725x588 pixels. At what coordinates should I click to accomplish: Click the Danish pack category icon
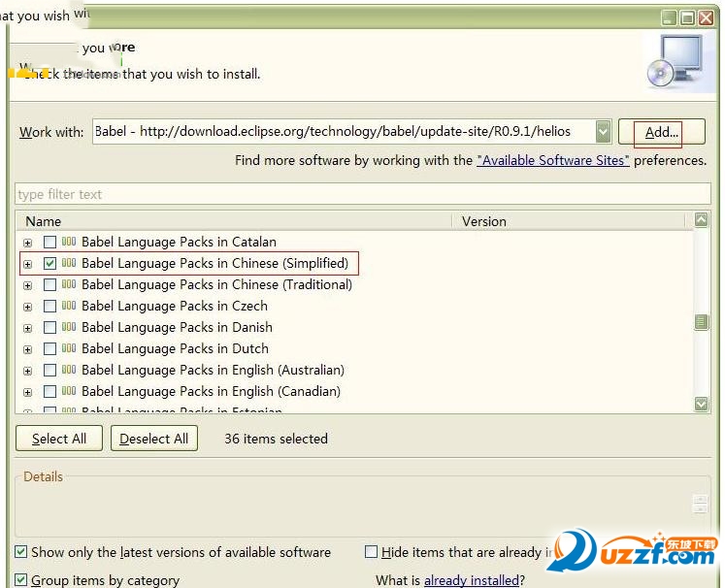click(69, 327)
